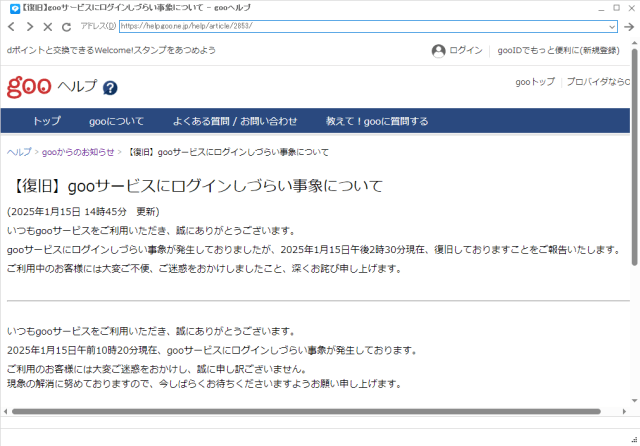Click the window title bar app icon
Screen dimensions: 640x446
15,8
